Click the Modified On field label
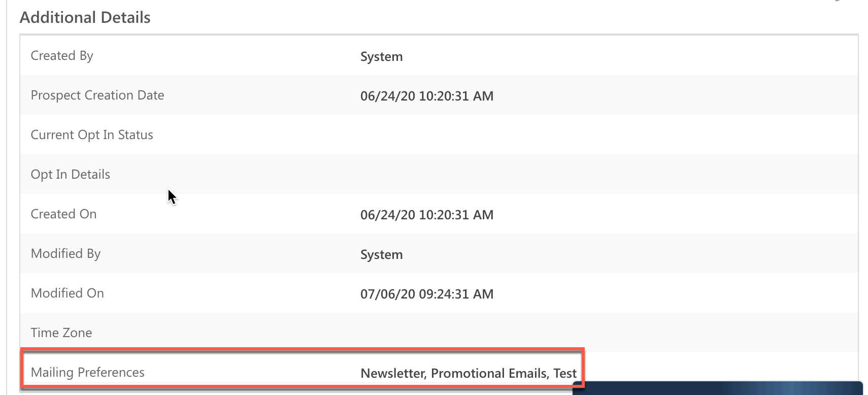Image resolution: width=868 pixels, height=395 pixels. pos(67,293)
